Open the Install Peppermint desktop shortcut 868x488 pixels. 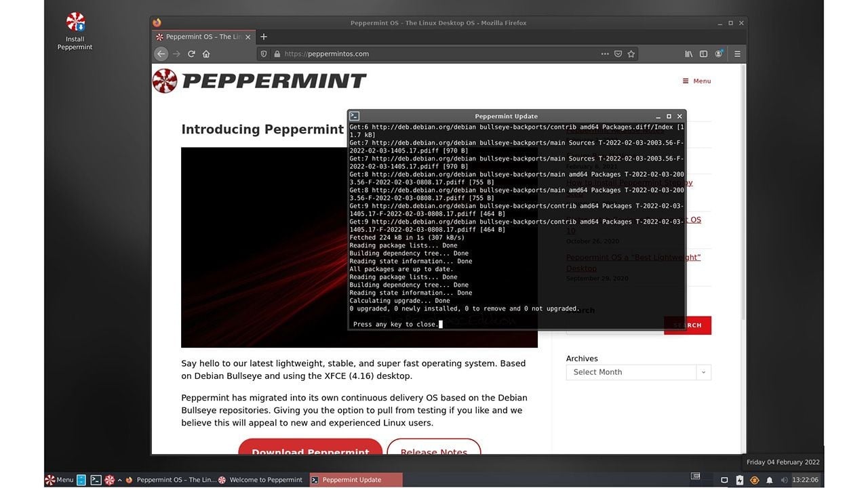coord(75,31)
